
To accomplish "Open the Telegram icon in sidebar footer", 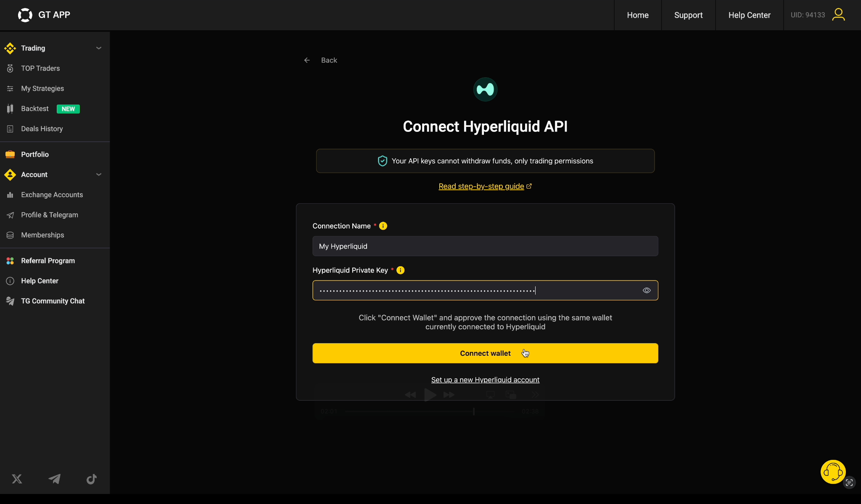I will coord(54,479).
